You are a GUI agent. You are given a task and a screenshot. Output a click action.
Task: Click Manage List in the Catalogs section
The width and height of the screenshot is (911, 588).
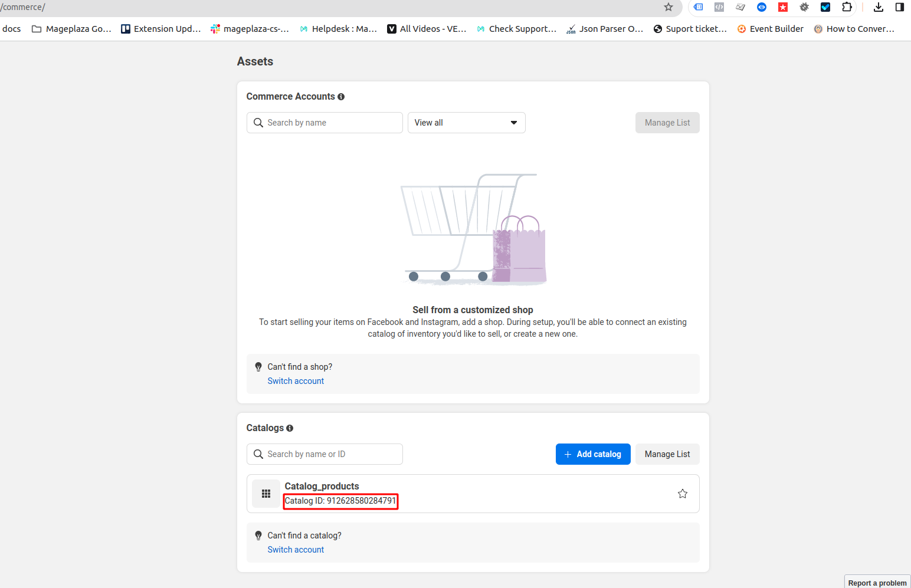coord(667,454)
